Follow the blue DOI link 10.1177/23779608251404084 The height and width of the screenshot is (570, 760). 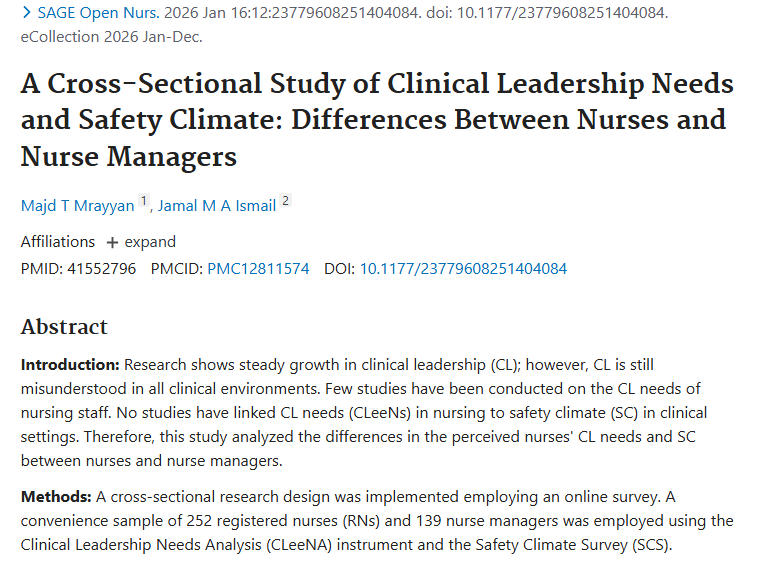(x=463, y=268)
